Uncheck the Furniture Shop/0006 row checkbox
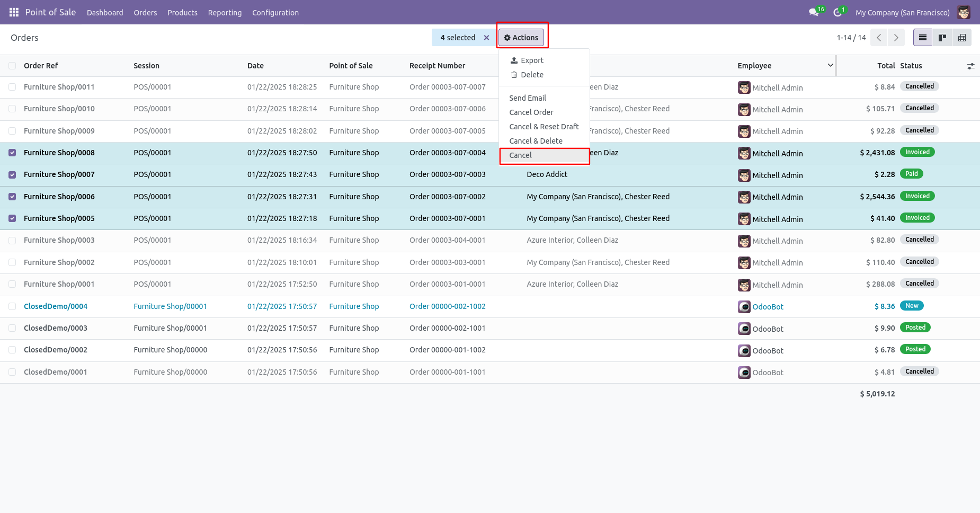 pyautogui.click(x=12, y=197)
